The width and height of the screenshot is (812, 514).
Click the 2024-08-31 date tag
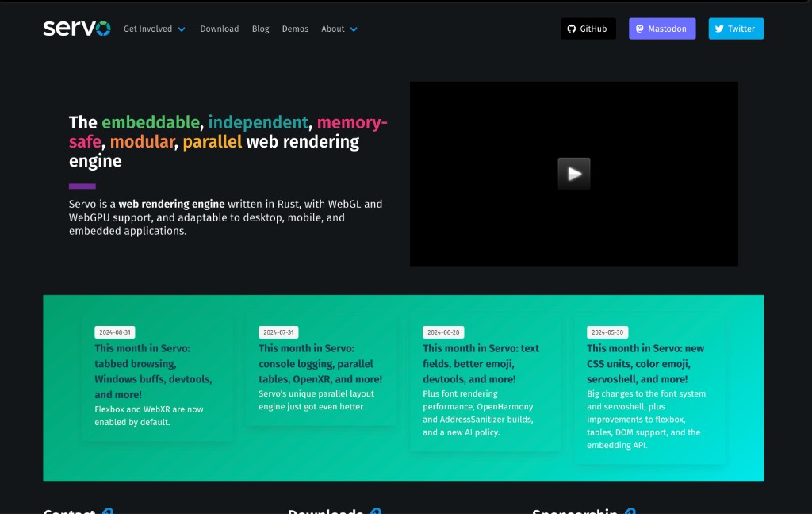(115, 332)
